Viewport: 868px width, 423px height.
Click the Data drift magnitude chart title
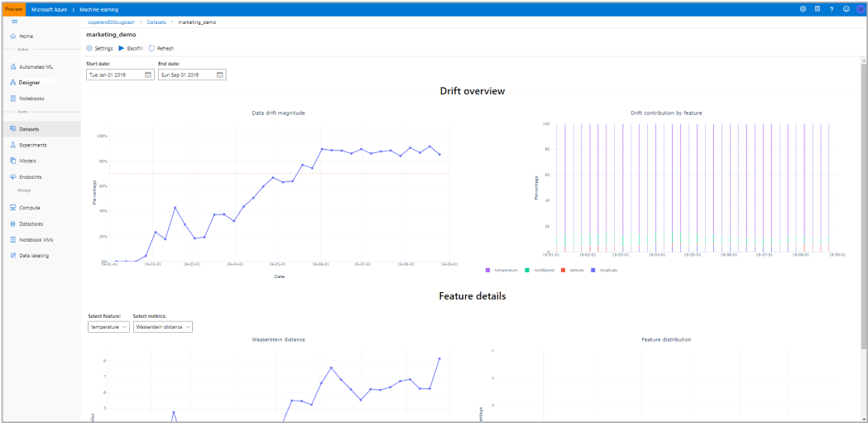pyautogui.click(x=279, y=113)
